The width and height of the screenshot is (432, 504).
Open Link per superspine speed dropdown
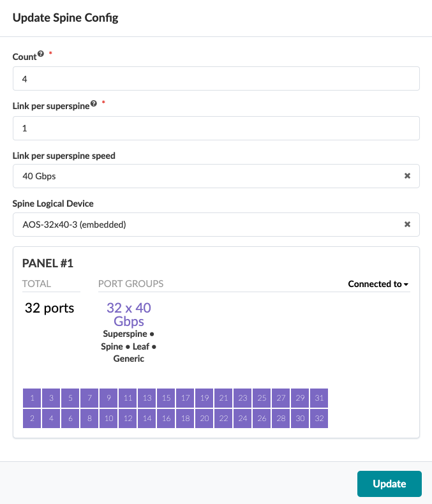204,176
